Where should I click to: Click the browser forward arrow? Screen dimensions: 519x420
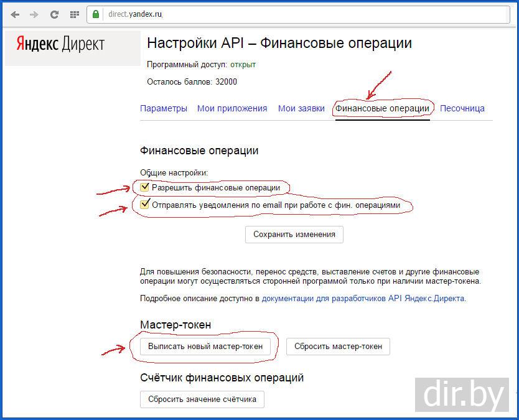pyautogui.click(x=34, y=14)
